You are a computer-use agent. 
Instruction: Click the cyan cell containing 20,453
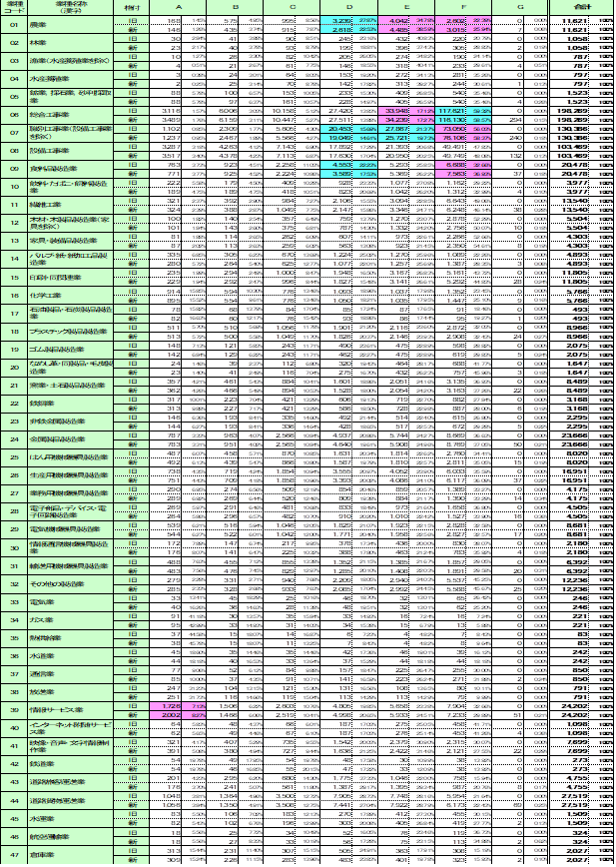(337, 128)
